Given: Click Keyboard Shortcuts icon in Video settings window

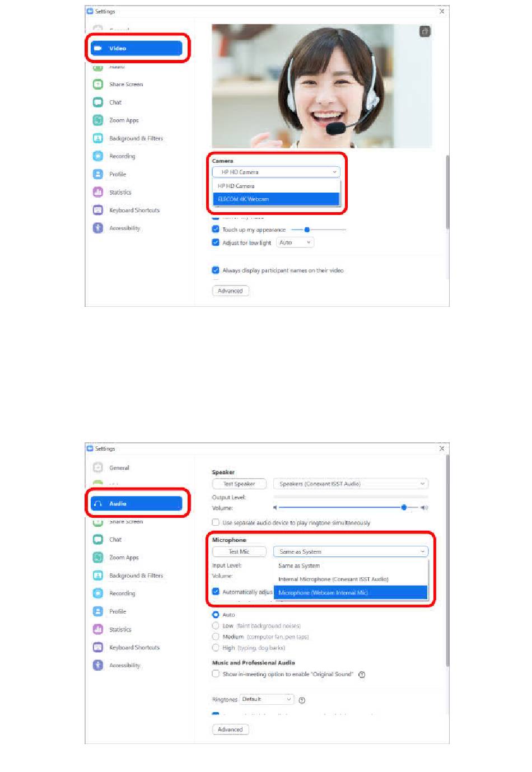Looking at the screenshot, I should (x=98, y=210).
